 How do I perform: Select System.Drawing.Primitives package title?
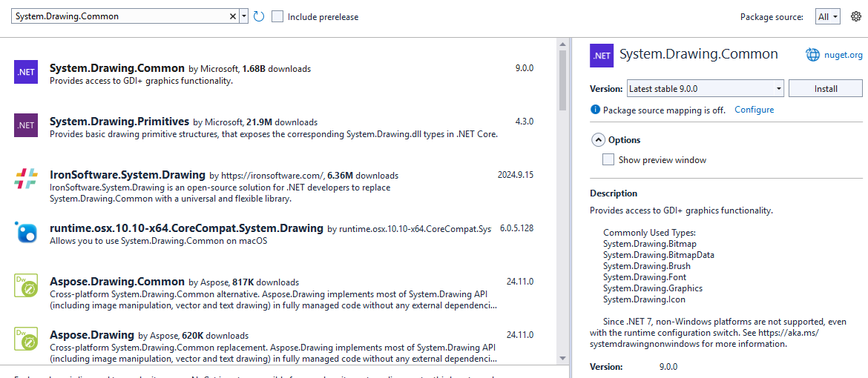(x=119, y=122)
